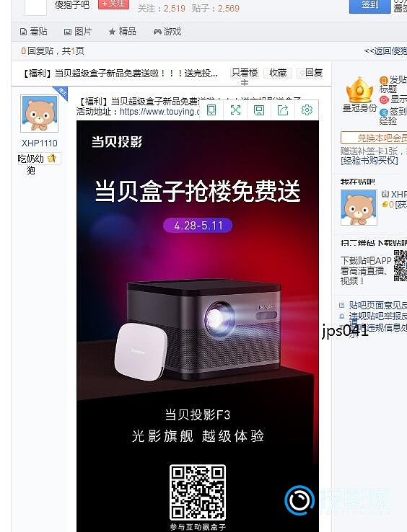The image size is (407, 532).
Task: Open the 看贴 tab
Action: point(34,32)
